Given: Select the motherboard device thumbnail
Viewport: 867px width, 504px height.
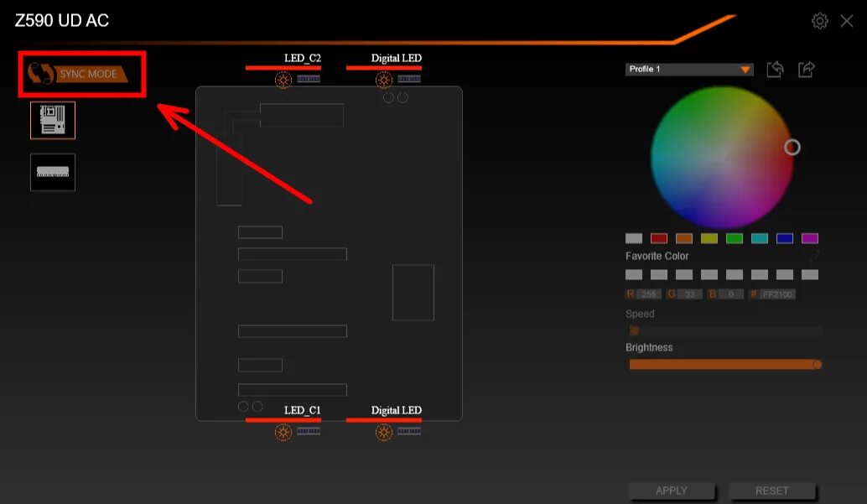Looking at the screenshot, I should pyautogui.click(x=53, y=120).
